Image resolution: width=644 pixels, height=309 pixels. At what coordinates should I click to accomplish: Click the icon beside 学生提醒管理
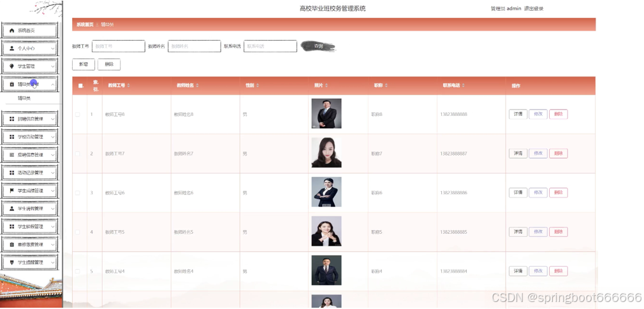(x=11, y=262)
